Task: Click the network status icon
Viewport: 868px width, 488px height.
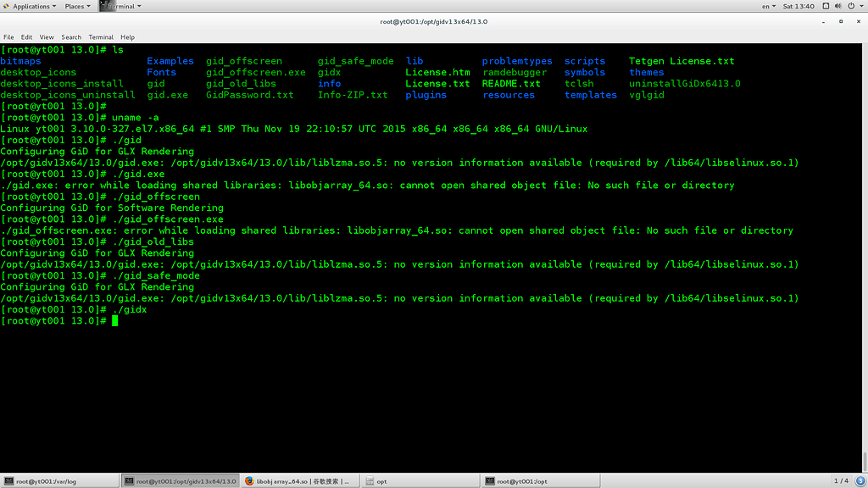Action: 826,6
